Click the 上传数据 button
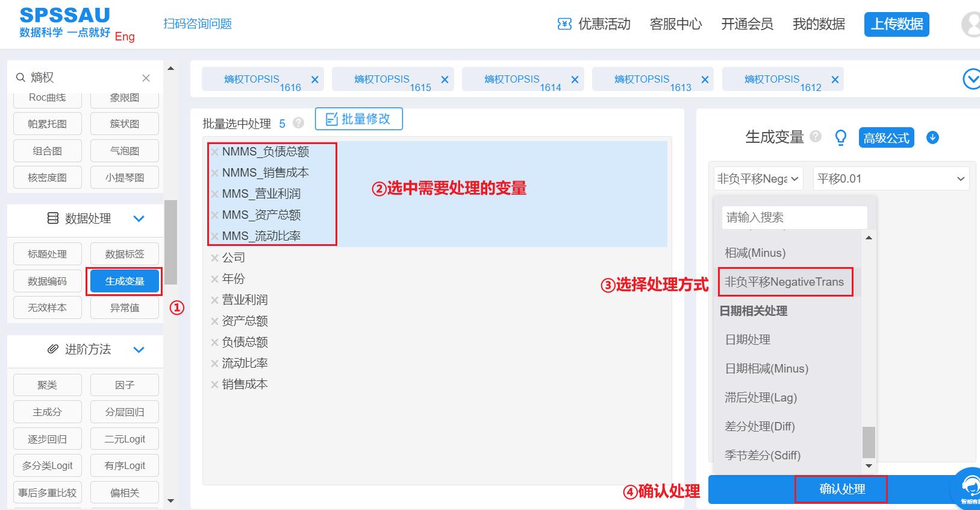Image resolution: width=980 pixels, height=510 pixels. click(897, 24)
